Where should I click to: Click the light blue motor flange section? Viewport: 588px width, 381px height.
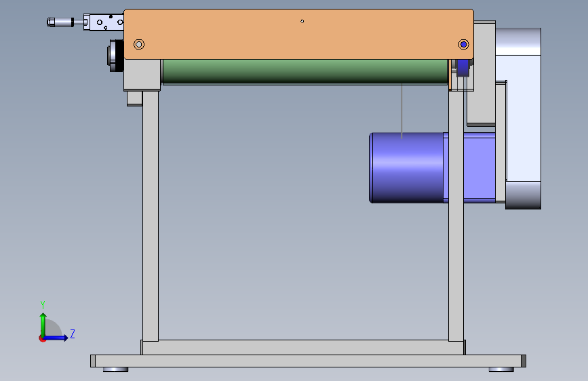tap(479, 167)
